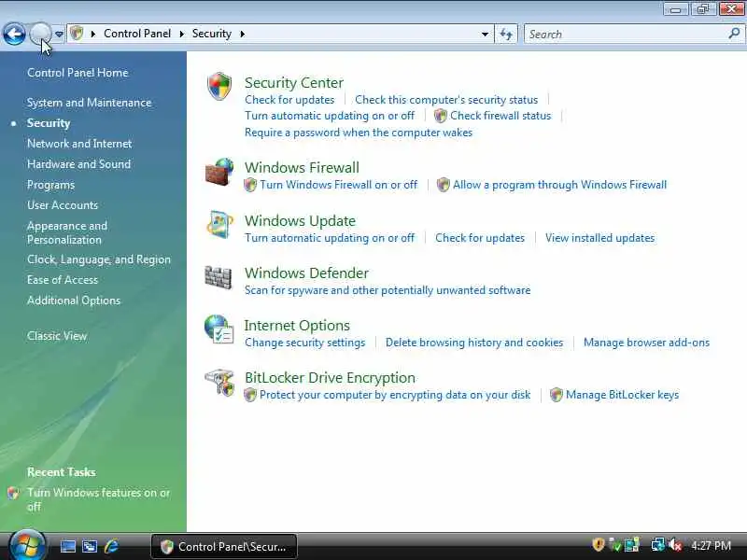Expand arrow after Security in breadcrumb
747x560 pixels.
point(243,34)
